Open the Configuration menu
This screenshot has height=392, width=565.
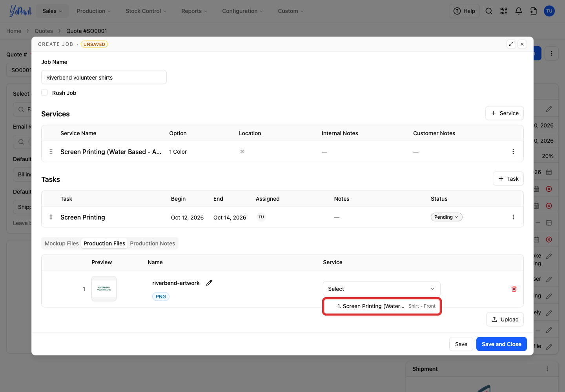pos(242,11)
